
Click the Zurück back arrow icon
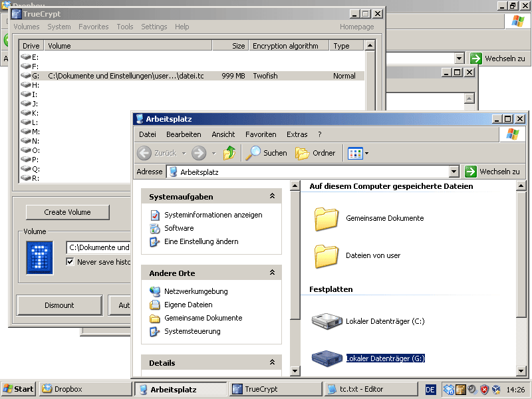point(144,153)
